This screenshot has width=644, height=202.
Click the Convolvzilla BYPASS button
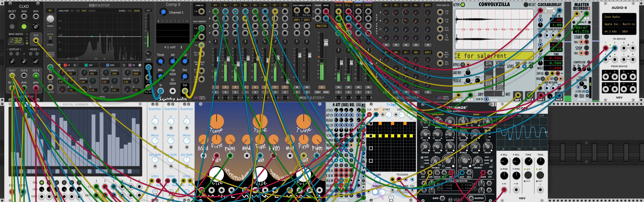[x=463, y=65]
